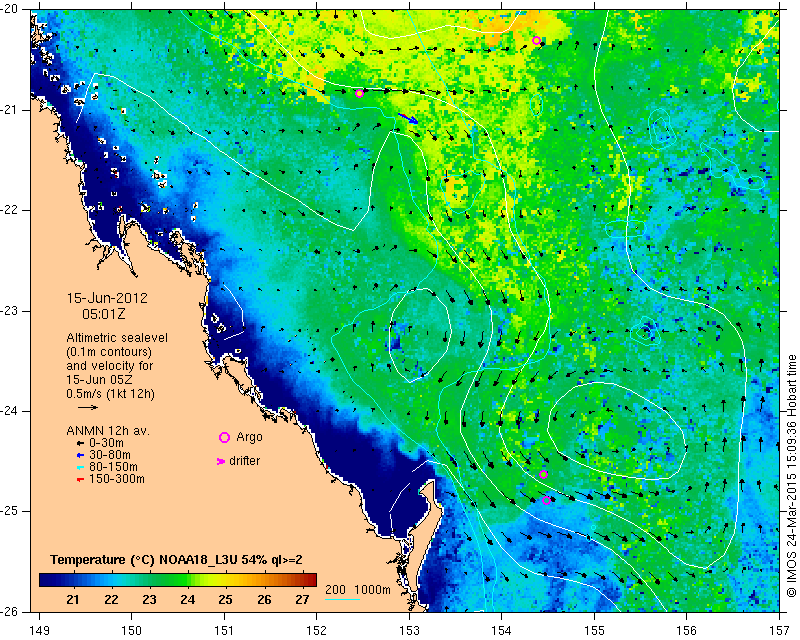This screenshot has height=640, width=800.
Task: Click the cyan 80-150m arrow legend symbol
Action: coord(80,467)
